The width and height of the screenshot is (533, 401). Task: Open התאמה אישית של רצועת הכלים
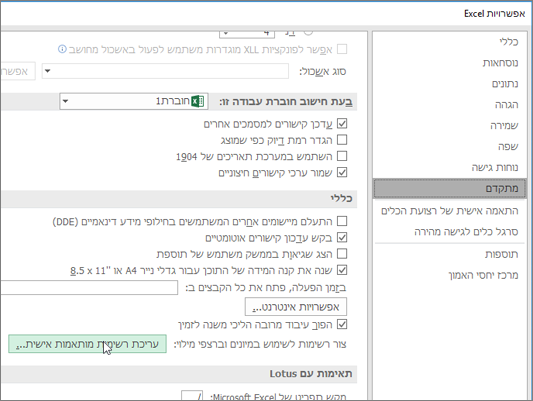click(449, 211)
